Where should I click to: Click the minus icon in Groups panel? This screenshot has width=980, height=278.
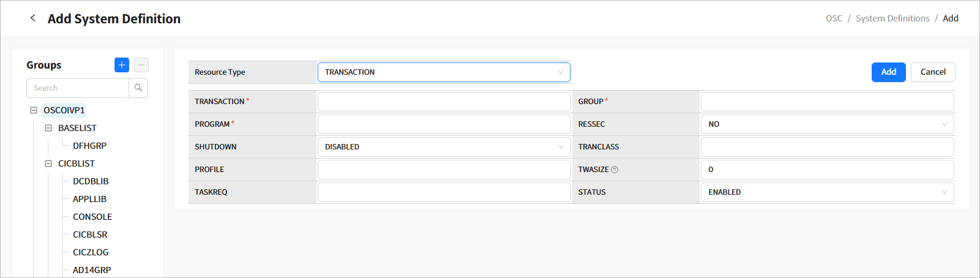coord(141,65)
